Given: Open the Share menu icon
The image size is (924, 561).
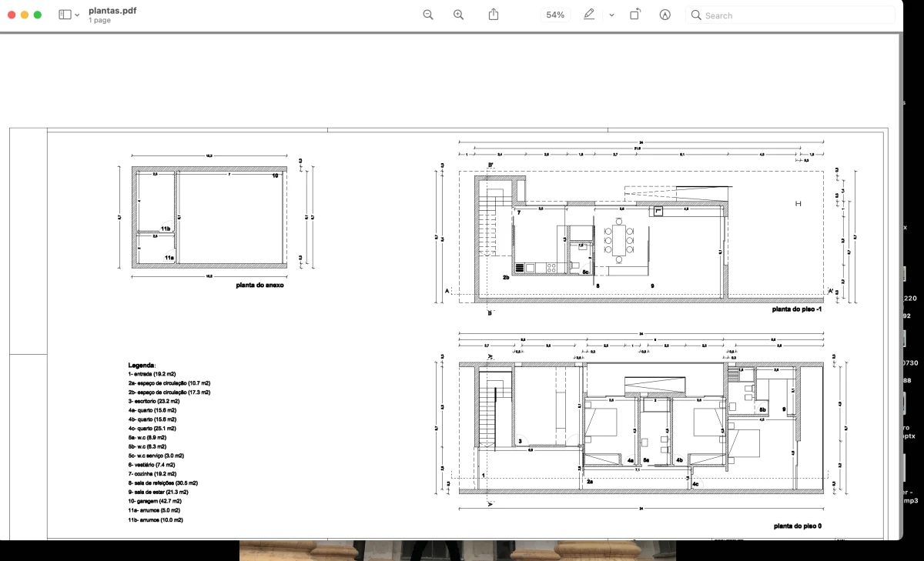Looking at the screenshot, I should click(494, 15).
